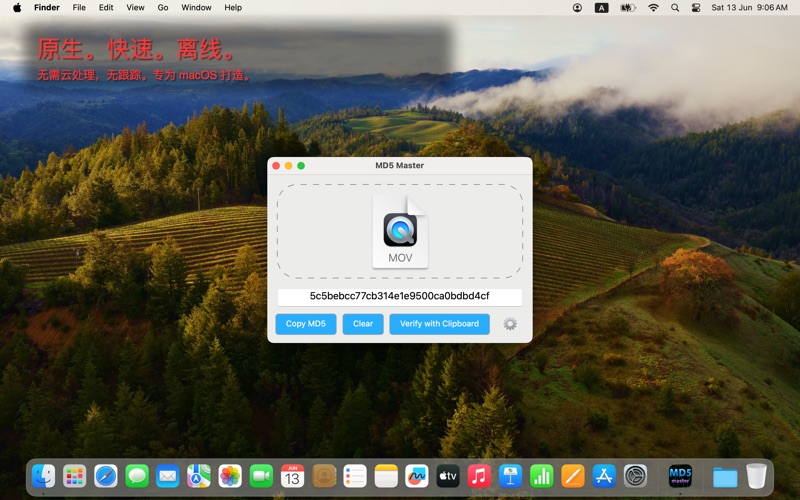
Task: Click the input source A icon
Action: [602, 8]
